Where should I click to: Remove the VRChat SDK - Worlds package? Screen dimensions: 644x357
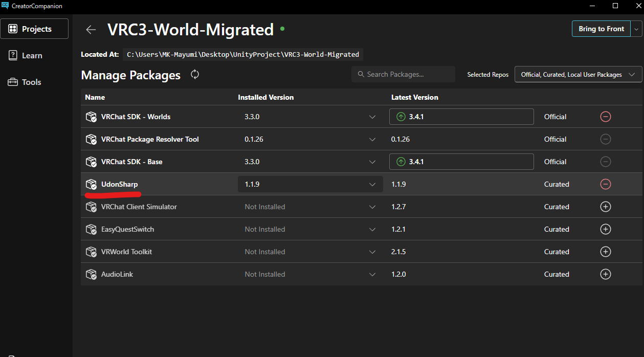606,117
